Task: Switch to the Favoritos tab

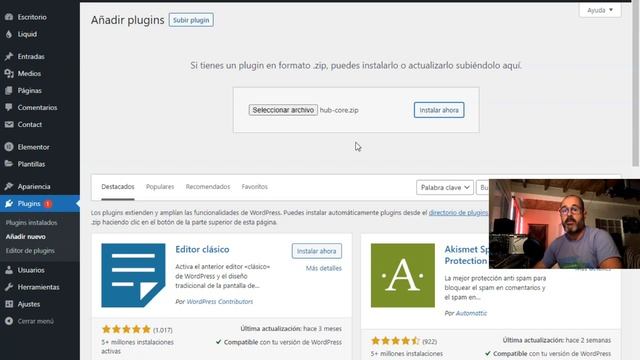Action: pyautogui.click(x=254, y=187)
